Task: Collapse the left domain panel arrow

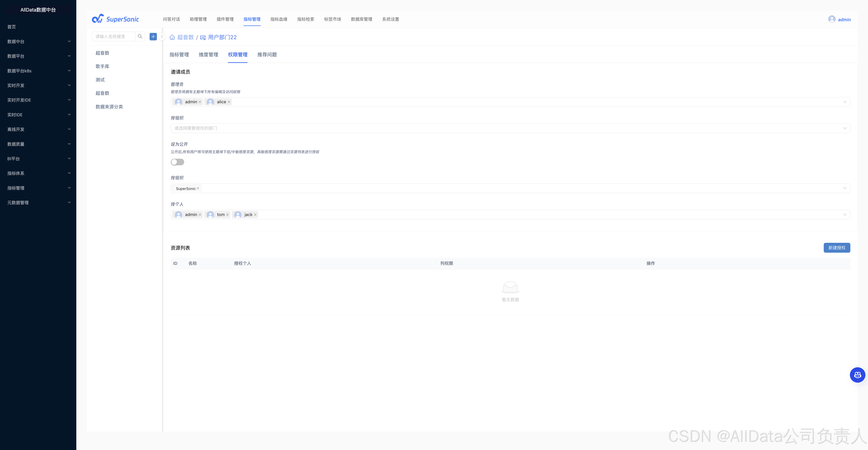Action: point(162,37)
